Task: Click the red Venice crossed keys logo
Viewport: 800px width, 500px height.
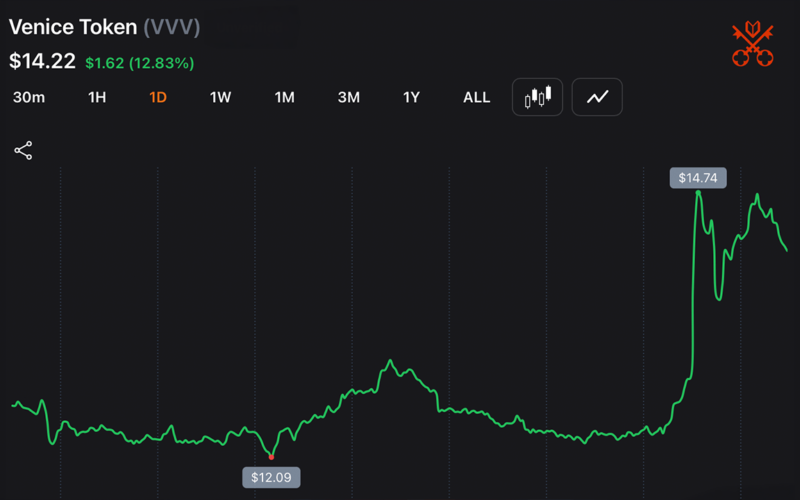Action: (753, 44)
